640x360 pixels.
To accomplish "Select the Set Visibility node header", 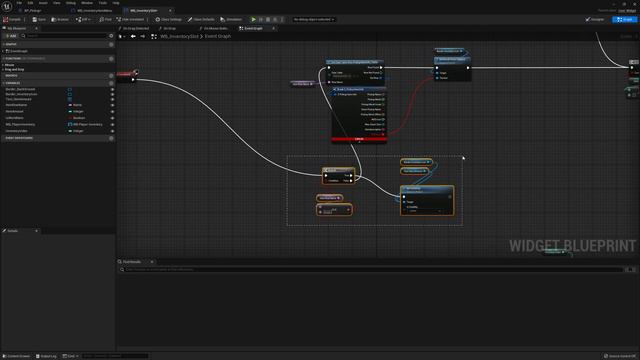I will (427, 189).
